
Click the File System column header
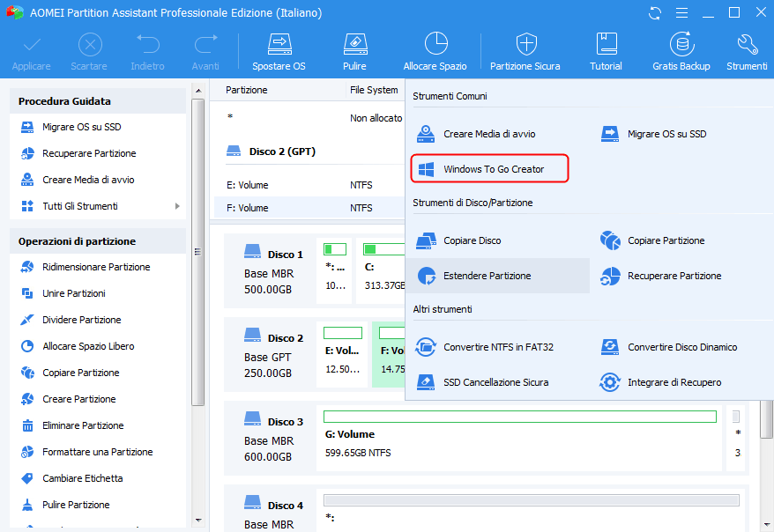click(374, 90)
